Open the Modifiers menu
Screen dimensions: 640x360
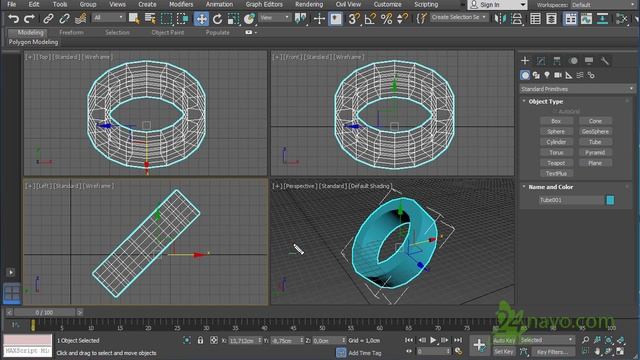[x=181, y=4]
